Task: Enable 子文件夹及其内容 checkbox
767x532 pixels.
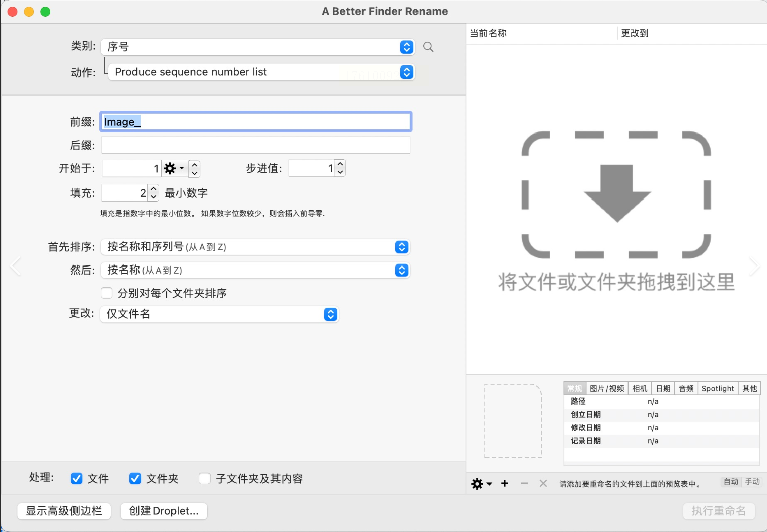Action: [204, 478]
